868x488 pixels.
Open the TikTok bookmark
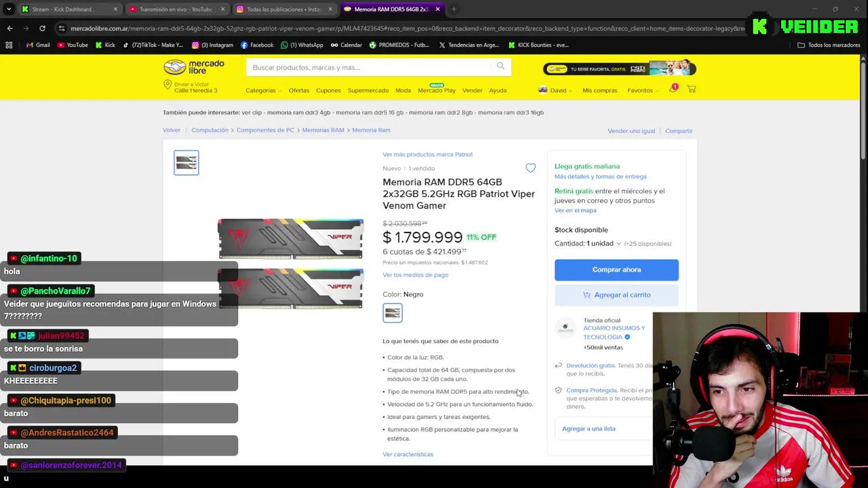153,45
